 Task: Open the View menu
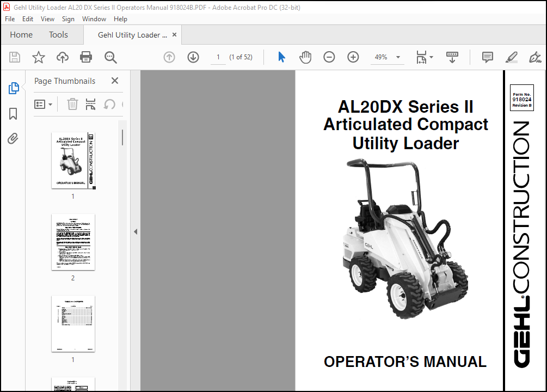[x=47, y=19]
